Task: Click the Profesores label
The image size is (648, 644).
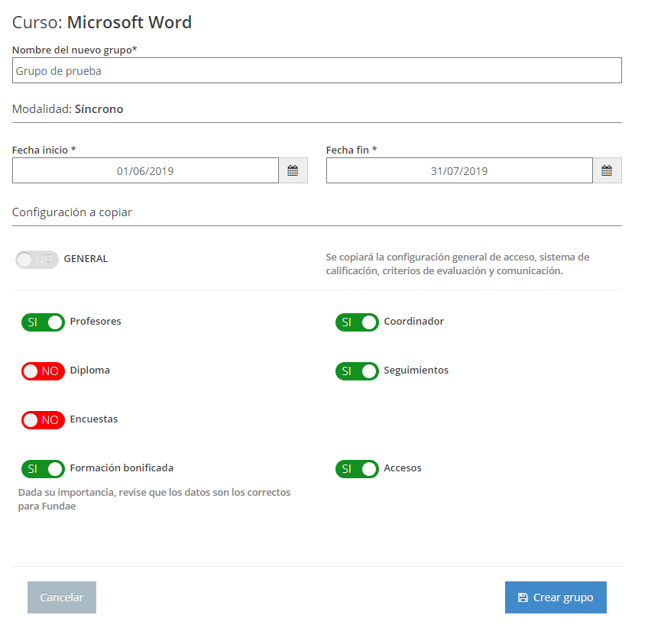Action: click(x=96, y=322)
